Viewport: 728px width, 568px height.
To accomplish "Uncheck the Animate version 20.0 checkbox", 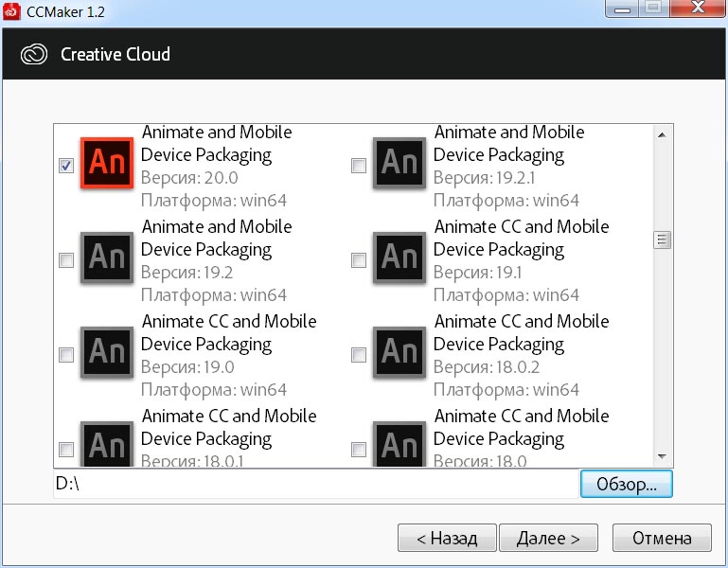I will (x=66, y=166).
